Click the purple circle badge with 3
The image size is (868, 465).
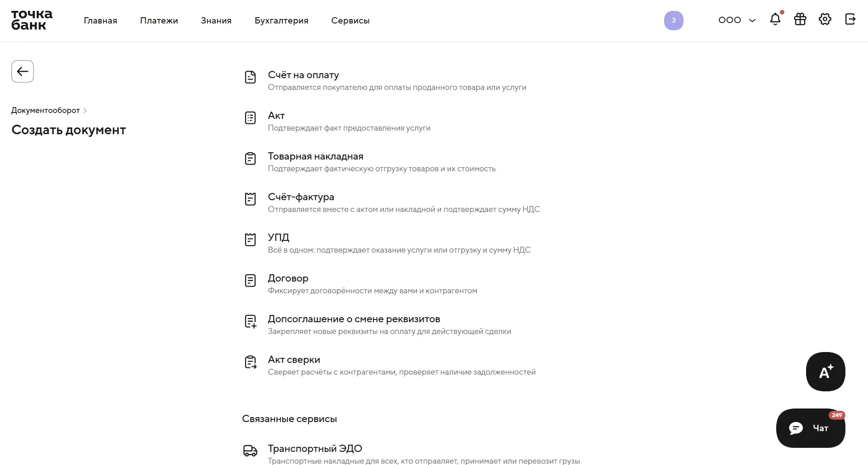pos(674,20)
